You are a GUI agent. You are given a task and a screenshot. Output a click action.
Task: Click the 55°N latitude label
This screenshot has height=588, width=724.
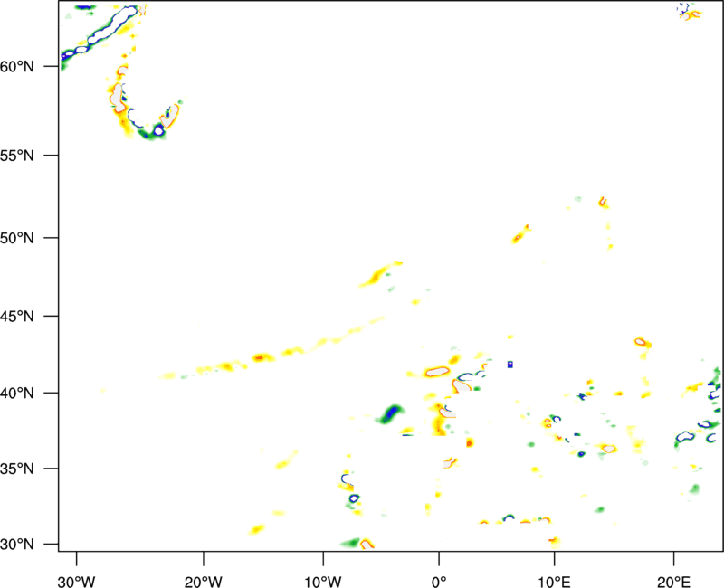tap(17, 156)
